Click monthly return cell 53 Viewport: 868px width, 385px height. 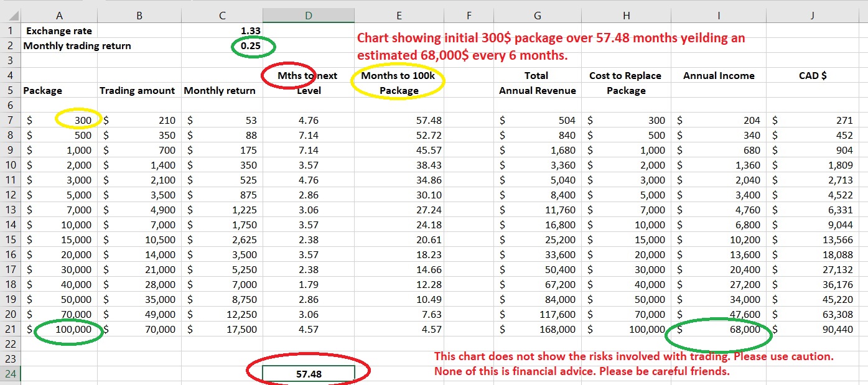(x=222, y=120)
